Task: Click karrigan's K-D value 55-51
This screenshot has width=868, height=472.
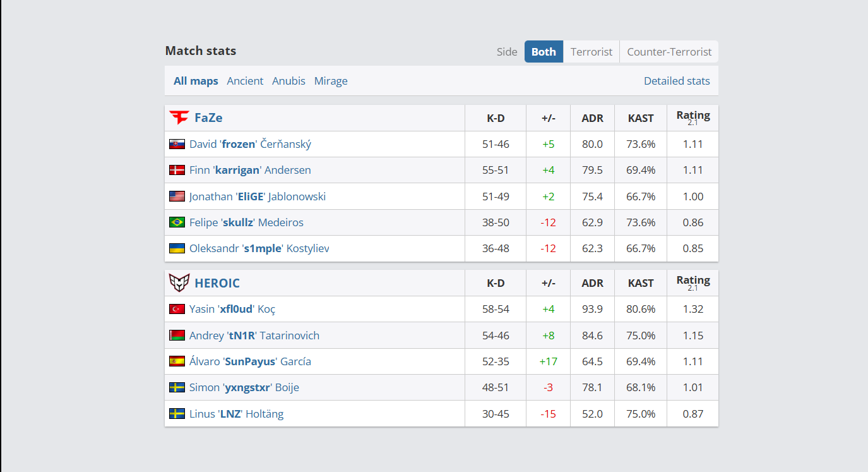Action: [x=496, y=170]
